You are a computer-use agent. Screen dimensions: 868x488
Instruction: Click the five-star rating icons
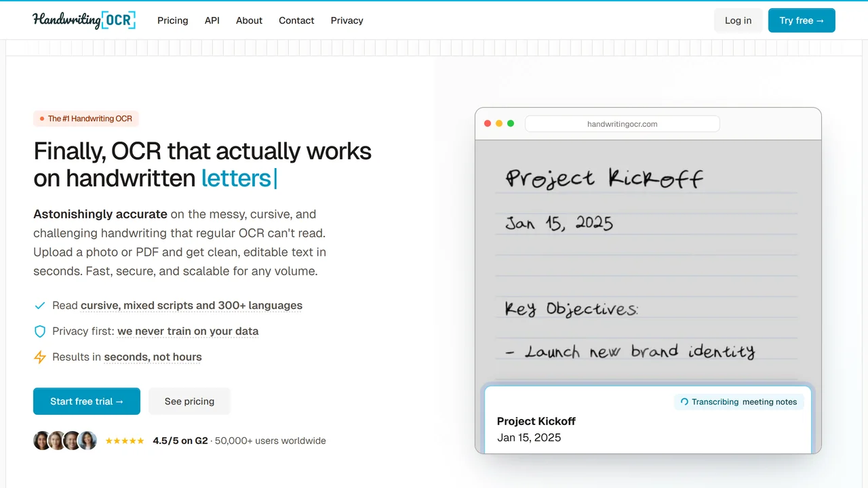(x=125, y=441)
